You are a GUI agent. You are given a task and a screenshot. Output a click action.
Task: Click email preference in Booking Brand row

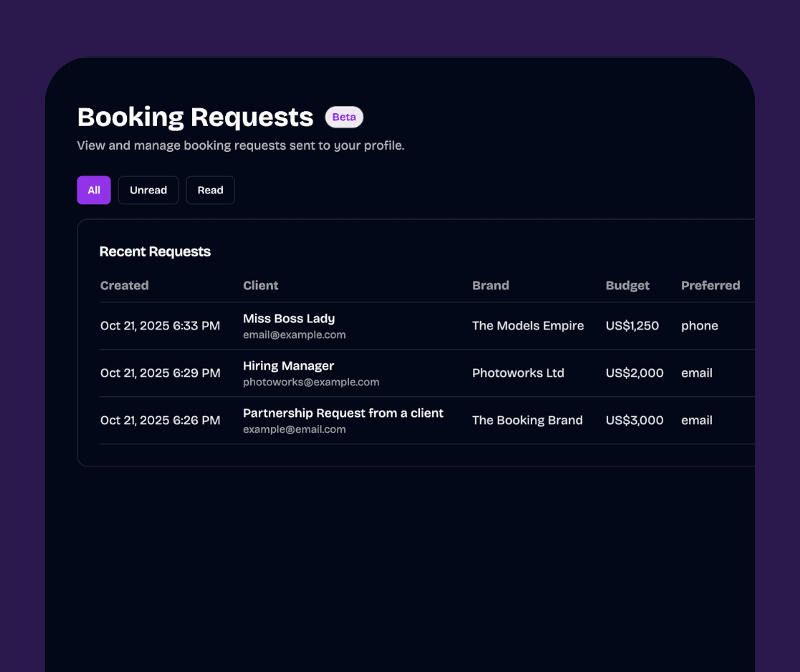[x=697, y=421]
